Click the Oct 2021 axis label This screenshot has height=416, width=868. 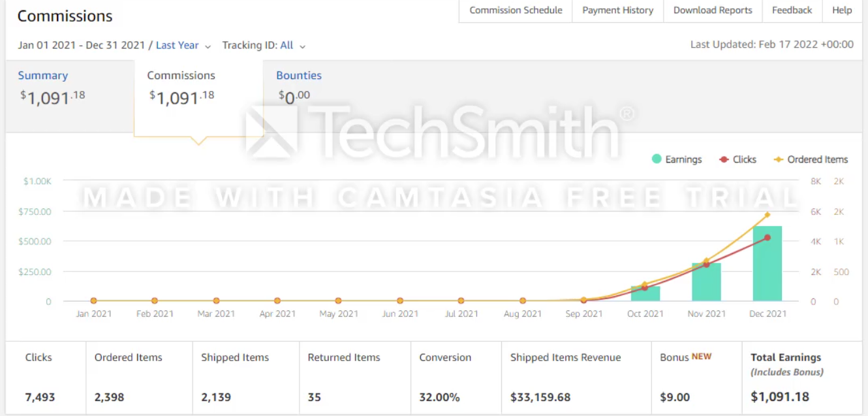(645, 313)
